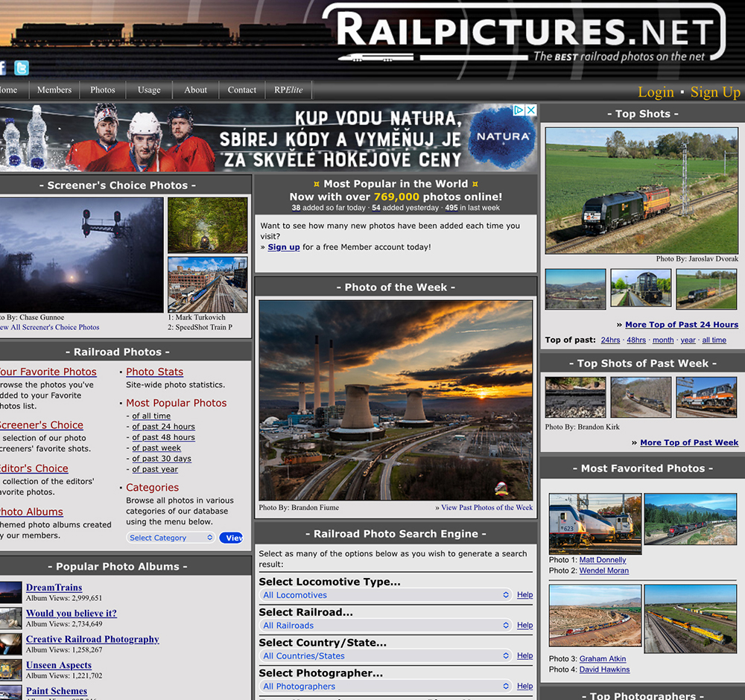
Task: Open the Select Category dropdown
Action: (x=171, y=538)
